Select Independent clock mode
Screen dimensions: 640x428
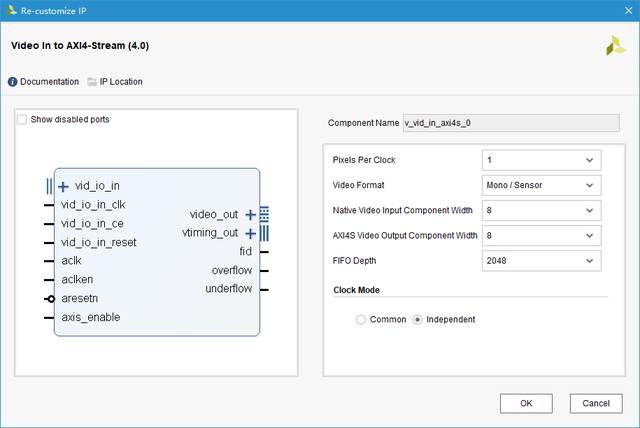(x=417, y=319)
